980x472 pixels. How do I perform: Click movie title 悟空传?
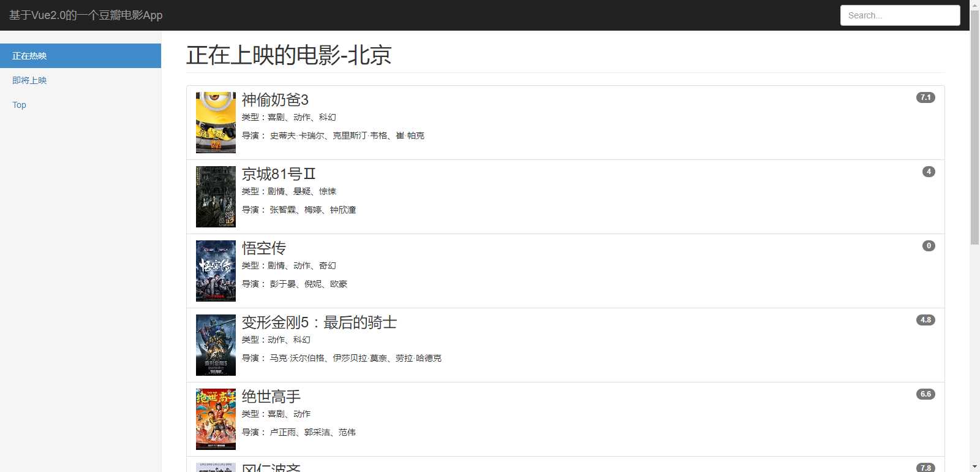tap(264, 248)
